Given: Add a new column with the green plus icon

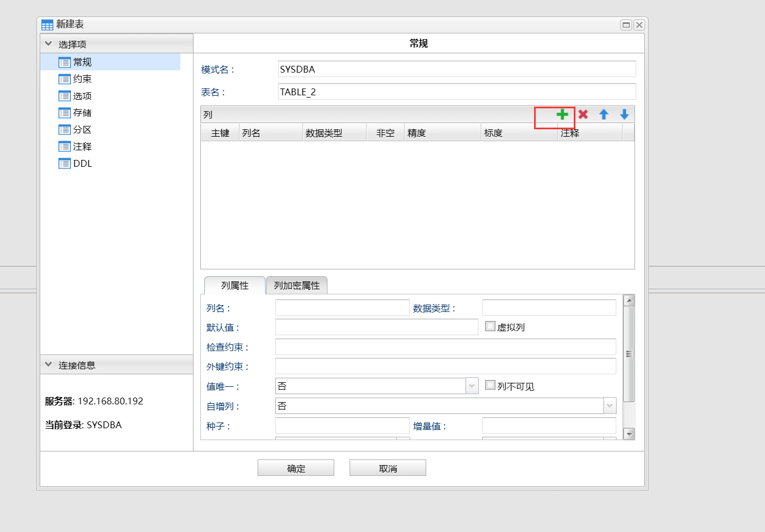Looking at the screenshot, I should tap(562, 115).
